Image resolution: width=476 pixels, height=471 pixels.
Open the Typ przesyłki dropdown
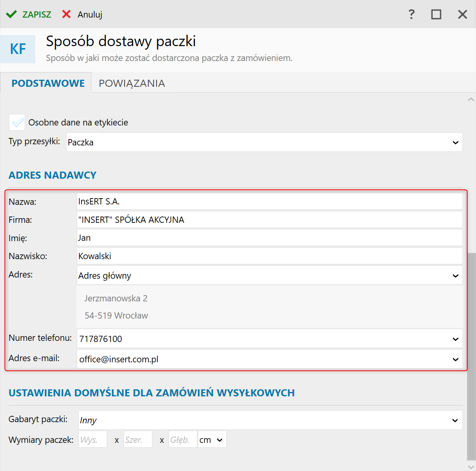[264, 142]
